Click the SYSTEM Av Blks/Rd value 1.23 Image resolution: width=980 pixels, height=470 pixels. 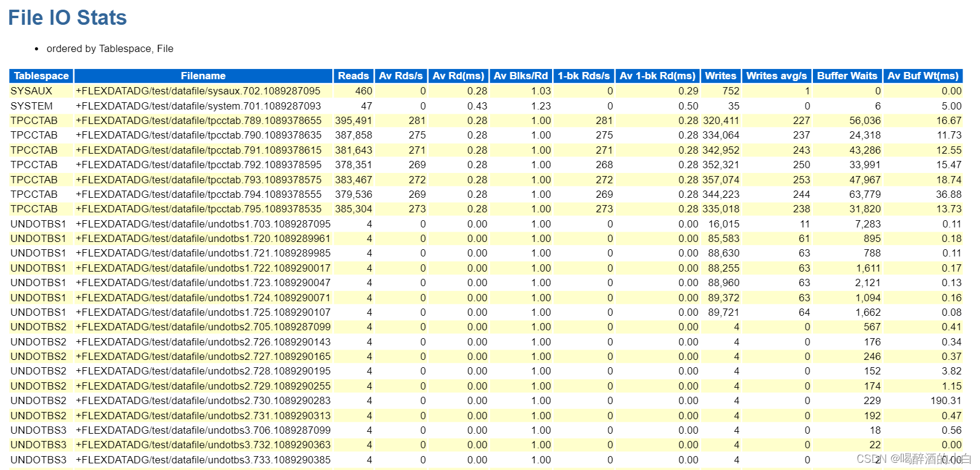coord(541,106)
